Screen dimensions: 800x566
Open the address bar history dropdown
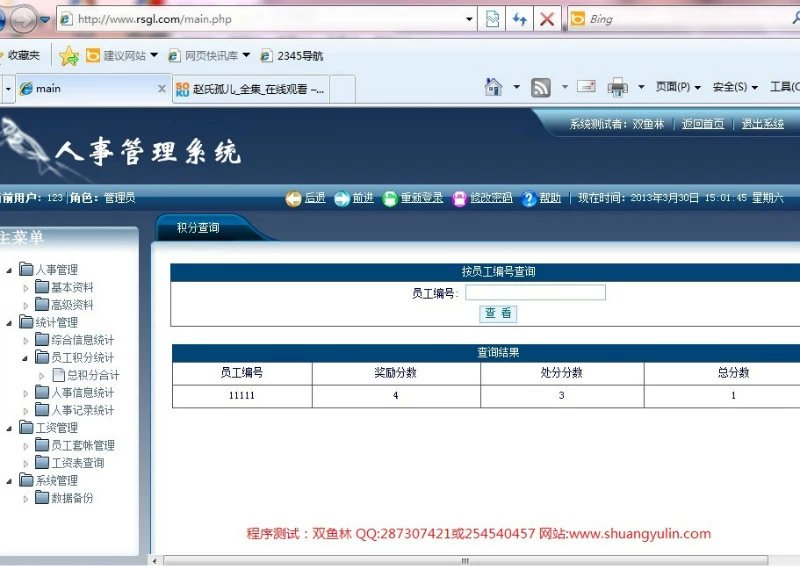click(469, 19)
